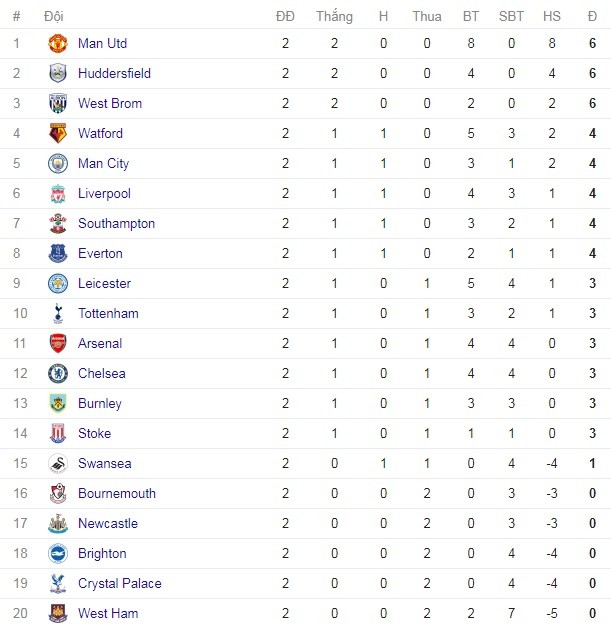Click the Watford club badge
Screen dimensions: 611x627
pyautogui.click(x=58, y=133)
